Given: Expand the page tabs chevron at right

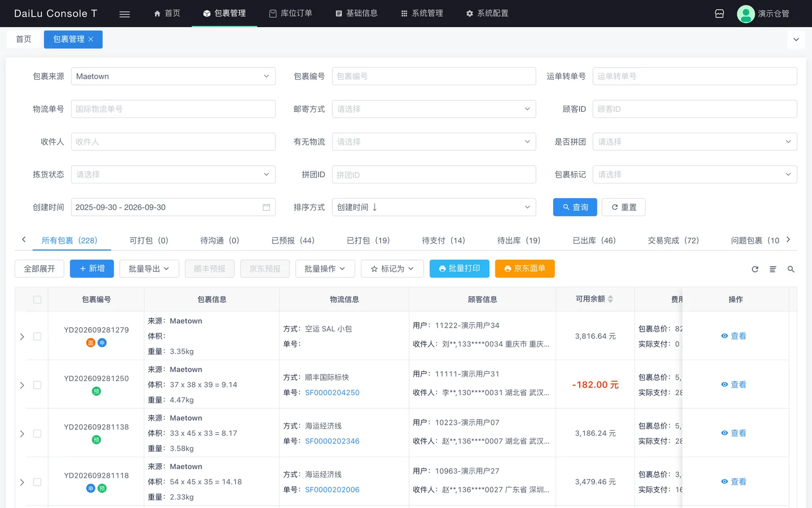Looking at the screenshot, I should [x=796, y=39].
